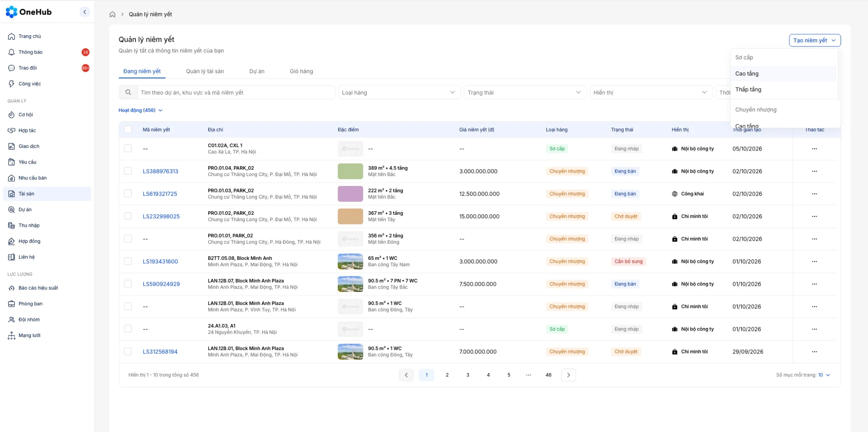Open Hợp tác cooperation icon

pos(12,131)
